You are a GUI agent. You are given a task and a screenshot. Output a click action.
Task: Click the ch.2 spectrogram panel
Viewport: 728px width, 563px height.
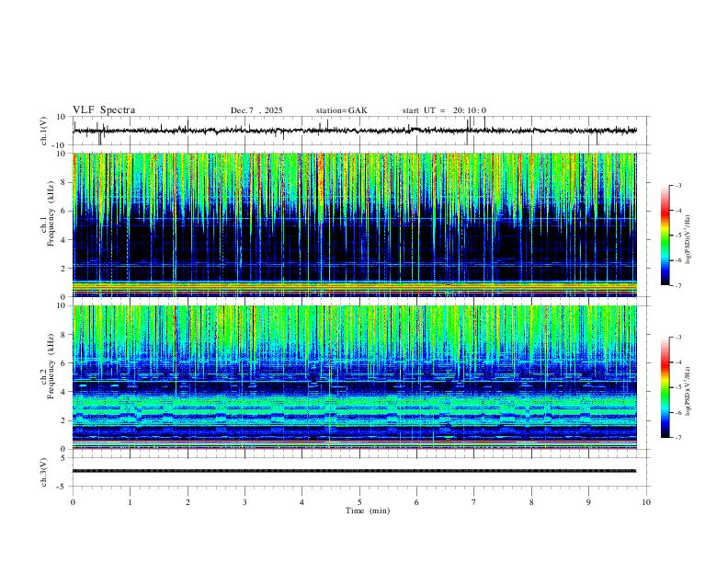[x=355, y=377]
